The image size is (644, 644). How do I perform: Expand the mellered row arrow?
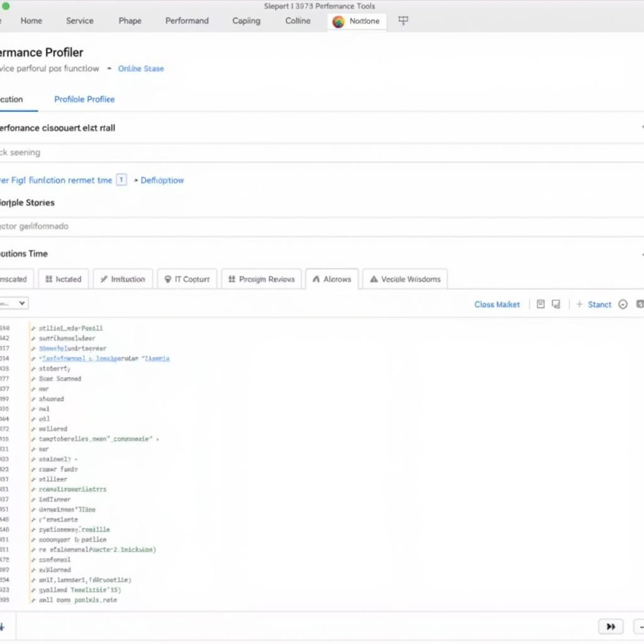[x=33, y=429]
